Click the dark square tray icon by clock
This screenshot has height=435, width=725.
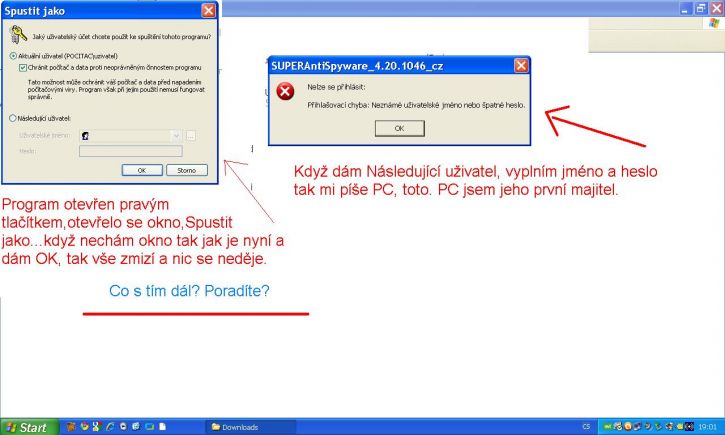point(689,427)
